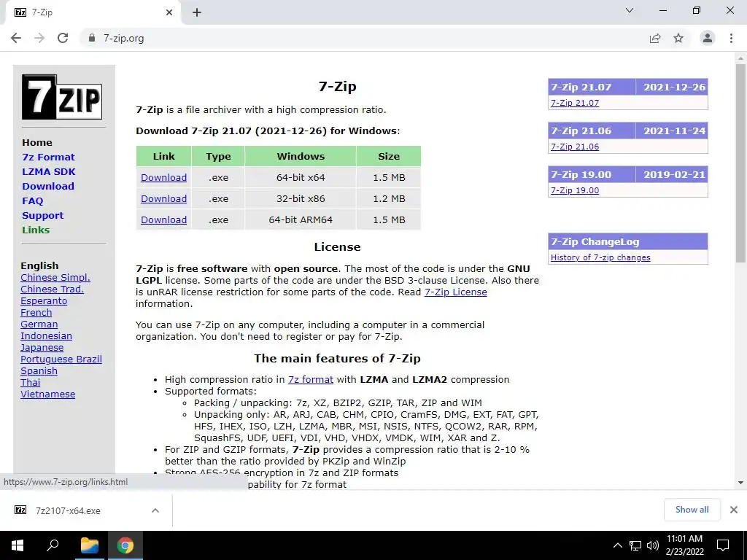747x560 pixels.
Task: Show hidden system tray icons
Action: (x=617, y=545)
